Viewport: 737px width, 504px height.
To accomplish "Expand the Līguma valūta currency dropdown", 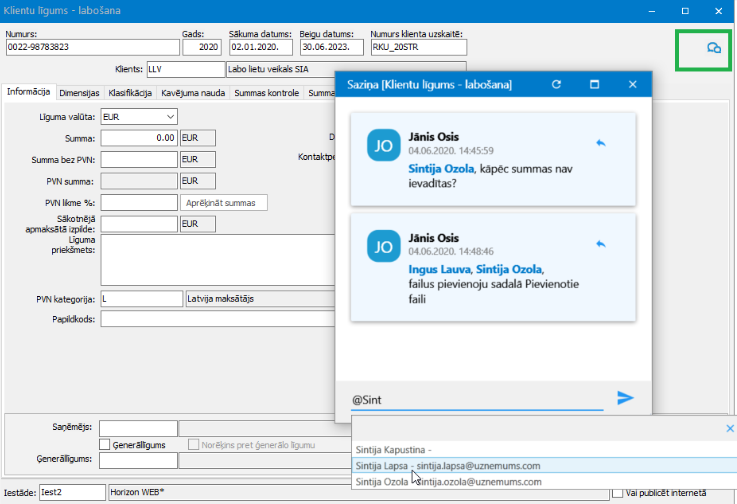I will pyautogui.click(x=169, y=116).
